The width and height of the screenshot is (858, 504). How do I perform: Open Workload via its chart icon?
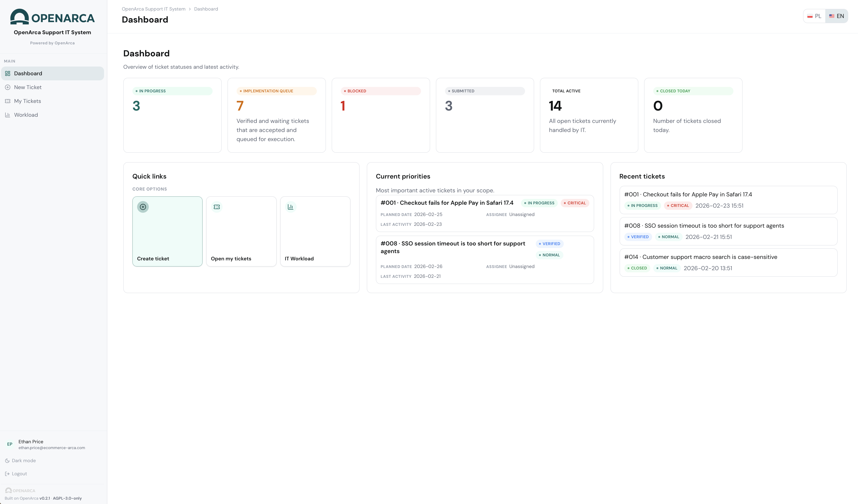point(8,115)
